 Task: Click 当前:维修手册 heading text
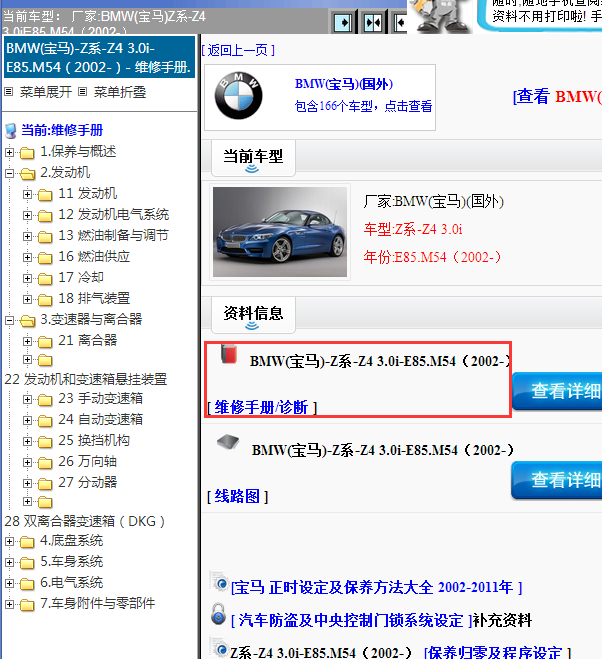pos(62,130)
